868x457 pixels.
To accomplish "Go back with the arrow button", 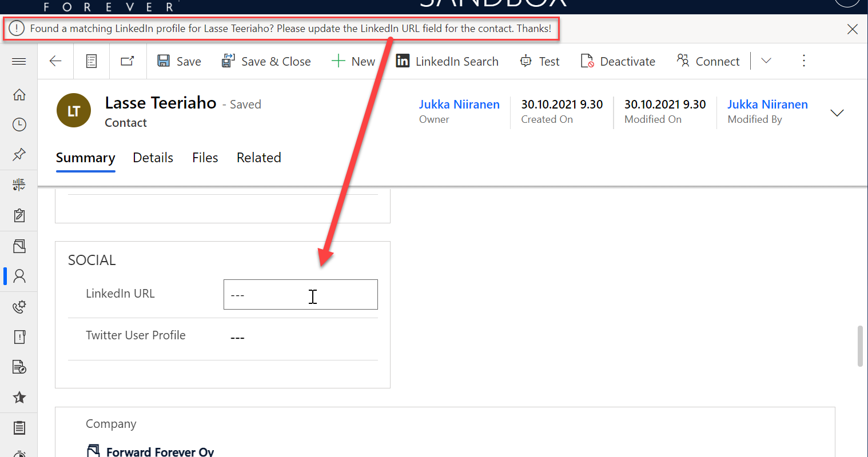I will pyautogui.click(x=55, y=61).
